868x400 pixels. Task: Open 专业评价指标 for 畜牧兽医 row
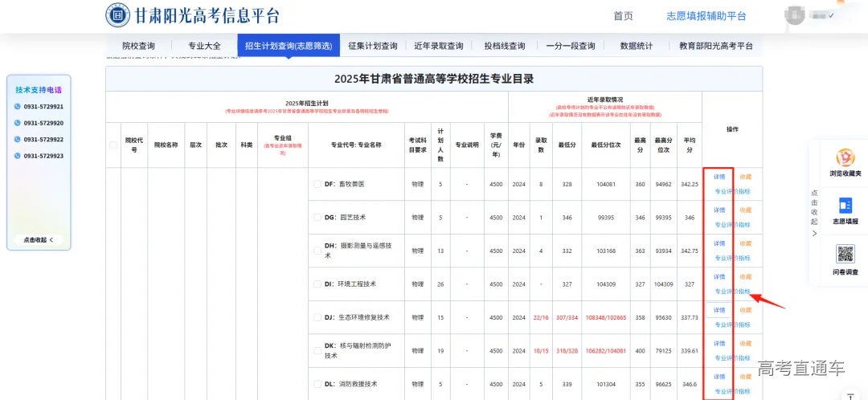(732, 191)
